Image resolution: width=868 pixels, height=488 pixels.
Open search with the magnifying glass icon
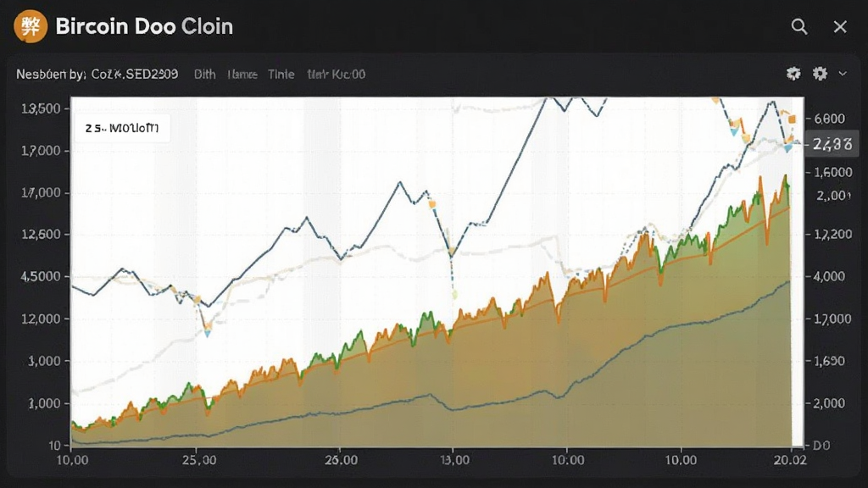[798, 26]
